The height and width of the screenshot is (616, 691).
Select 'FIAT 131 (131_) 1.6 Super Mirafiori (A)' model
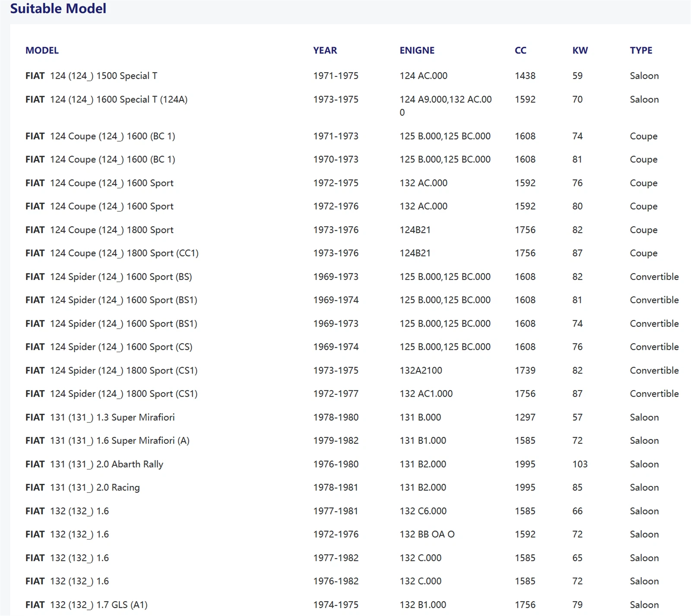click(107, 441)
